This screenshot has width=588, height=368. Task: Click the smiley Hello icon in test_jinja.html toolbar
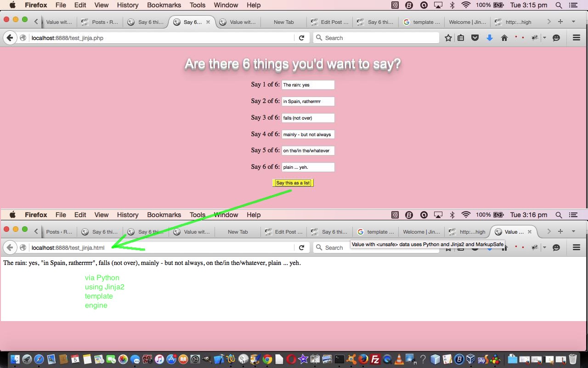tap(556, 247)
